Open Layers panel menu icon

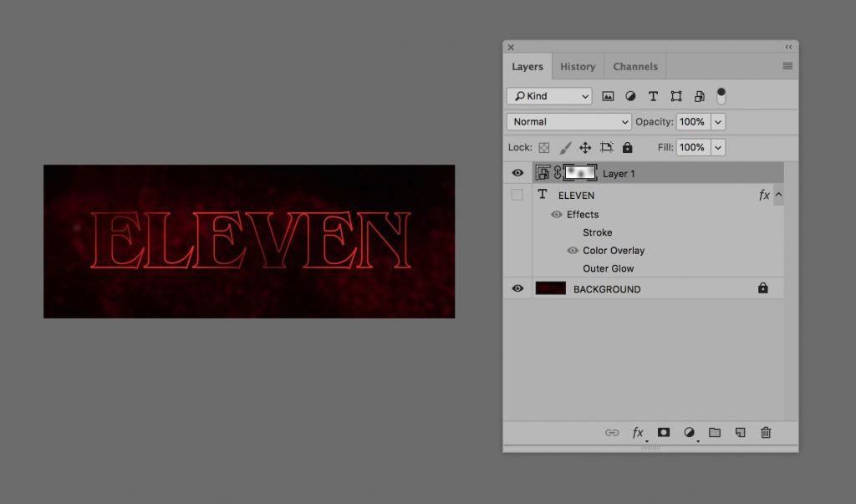click(x=787, y=66)
